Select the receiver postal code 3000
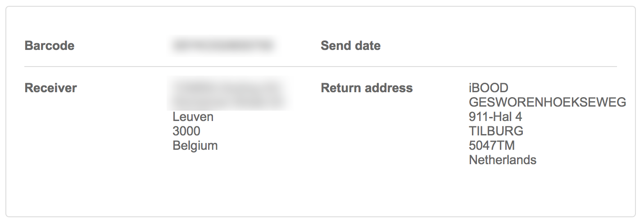Viewport: 644px width, 224px height. click(x=186, y=131)
